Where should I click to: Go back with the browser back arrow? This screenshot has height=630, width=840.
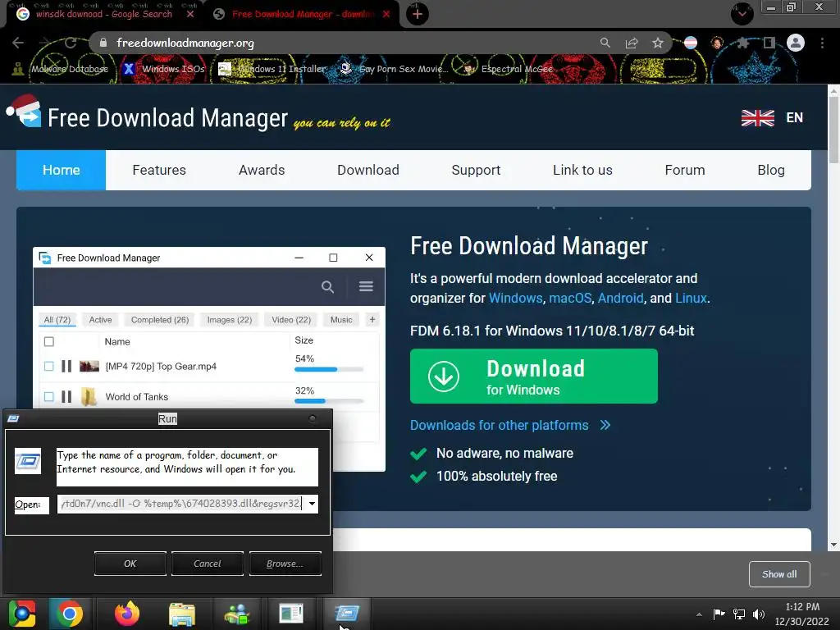coord(18,43)
